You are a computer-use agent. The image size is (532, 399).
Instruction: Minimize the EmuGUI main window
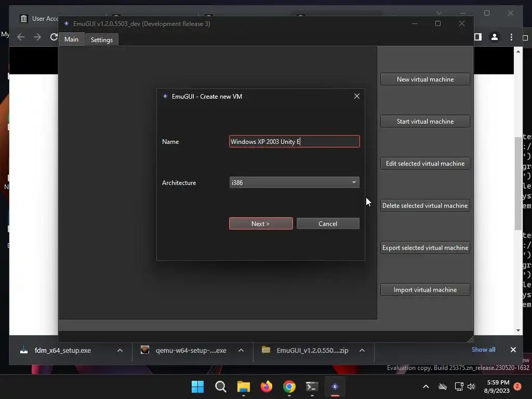point(414,23)
